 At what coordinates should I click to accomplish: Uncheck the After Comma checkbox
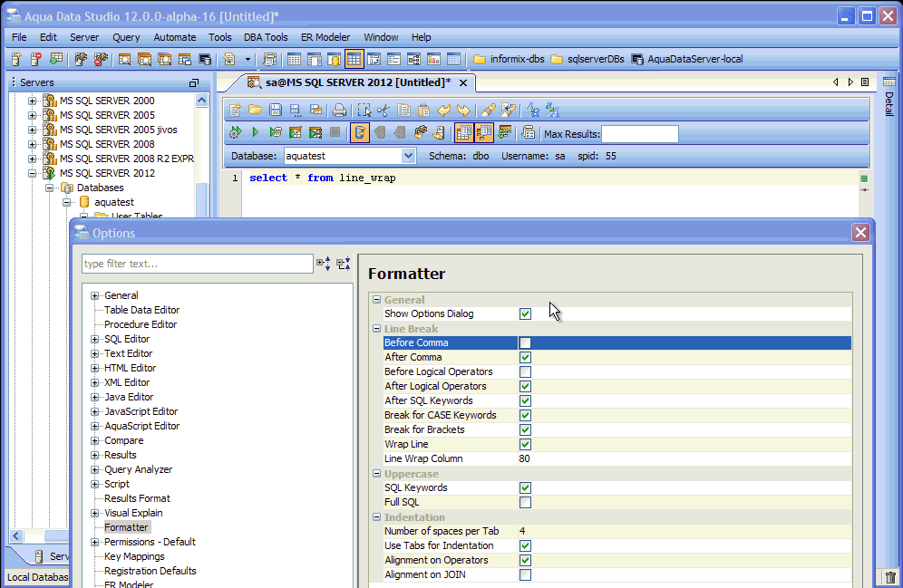tap(525, 357)
